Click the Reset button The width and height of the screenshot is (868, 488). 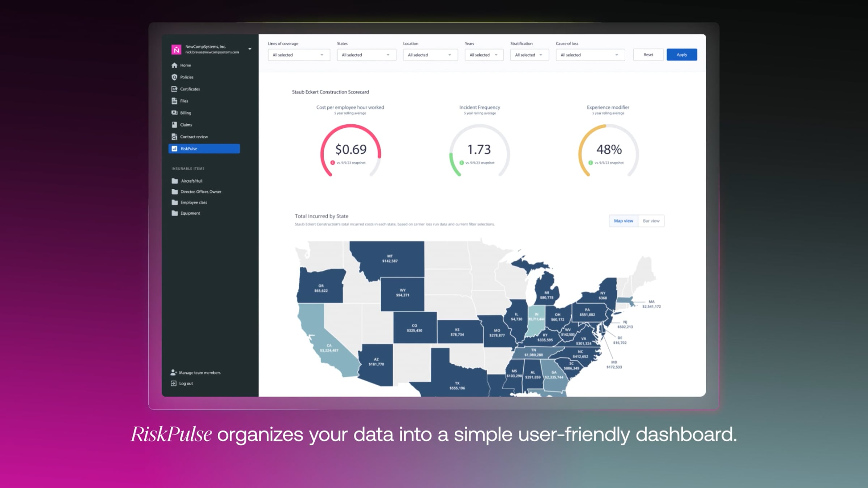[x=648, y=55]
